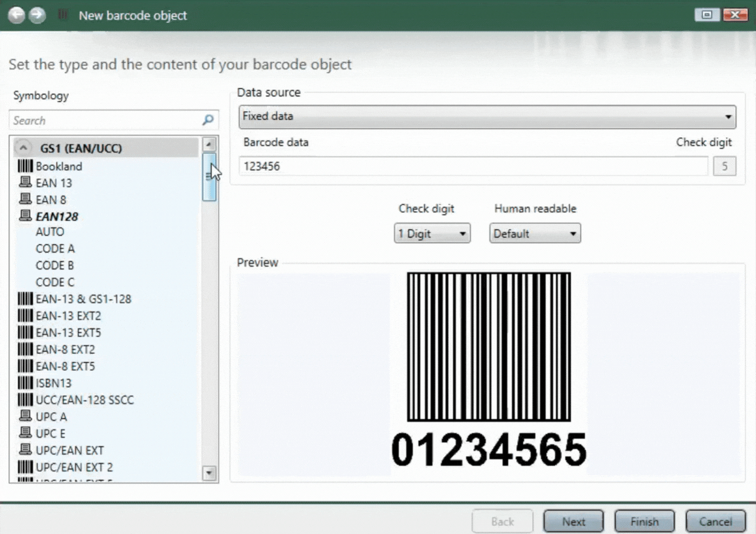
Task: Click the UPC E printer icon
Action: (25, 433)
